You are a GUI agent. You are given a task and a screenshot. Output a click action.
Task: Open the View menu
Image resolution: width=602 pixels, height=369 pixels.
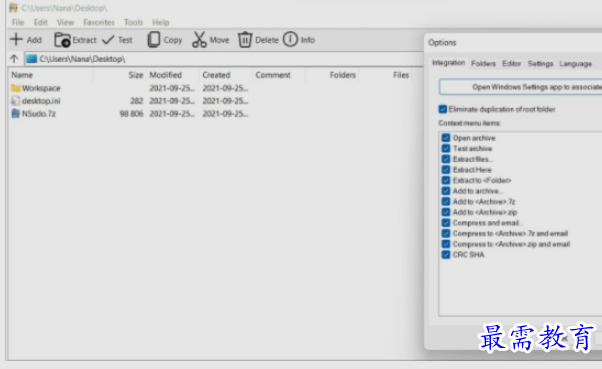click(x=66, y=22)
